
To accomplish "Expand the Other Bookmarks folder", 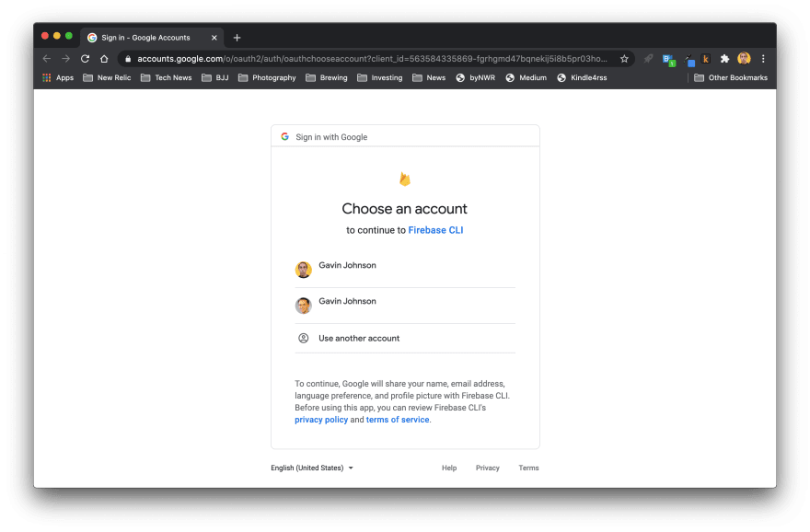I will (x=730, y=78).
